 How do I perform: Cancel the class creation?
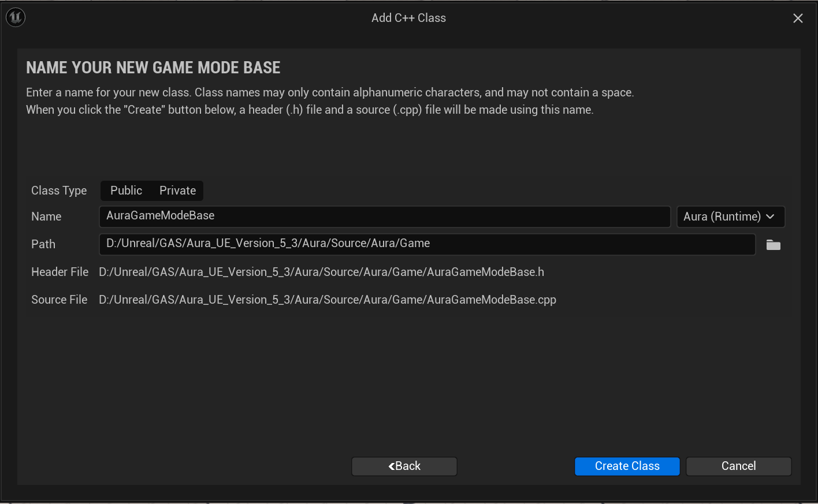click(738, 466)
